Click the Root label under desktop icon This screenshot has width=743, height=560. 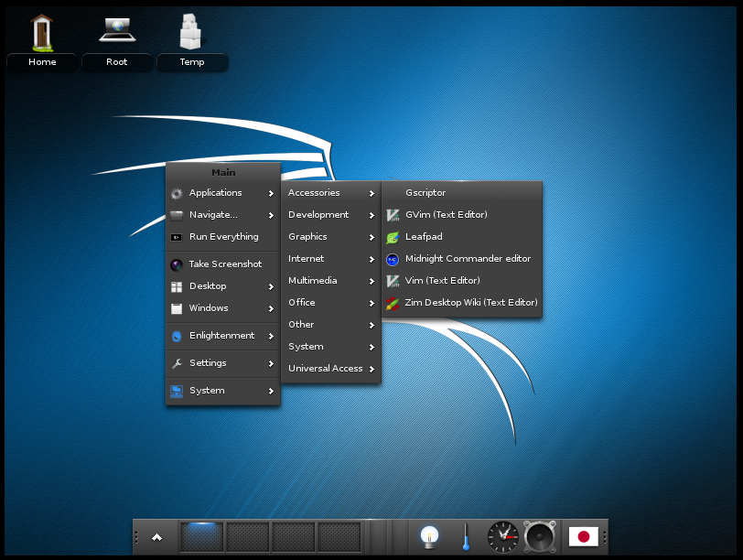click(x=116, y=62)
